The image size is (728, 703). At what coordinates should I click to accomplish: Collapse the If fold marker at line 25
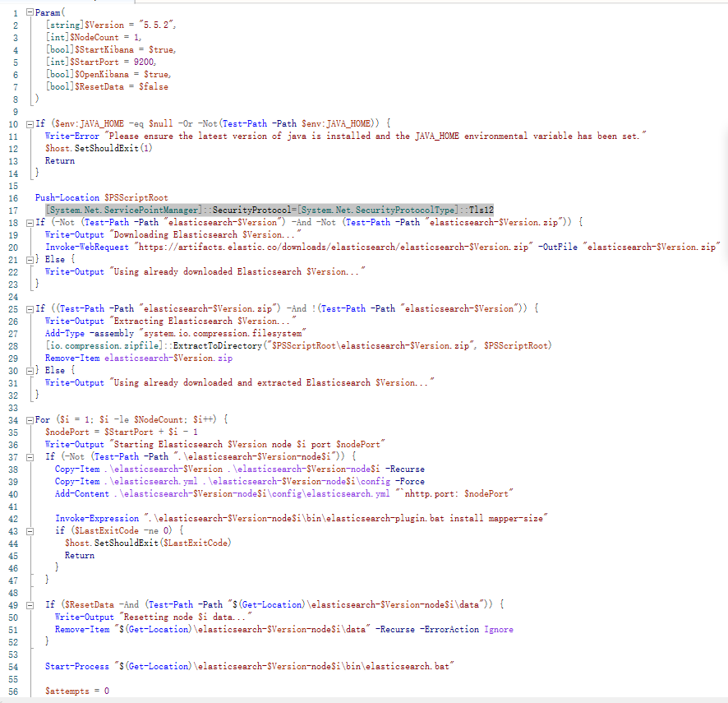click(30, 309)
